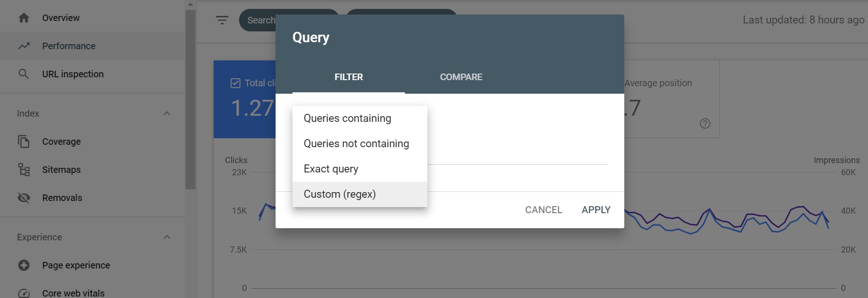868x298 pixels.
Task: Choose the Exact query option
Action: tap(360, 169)
